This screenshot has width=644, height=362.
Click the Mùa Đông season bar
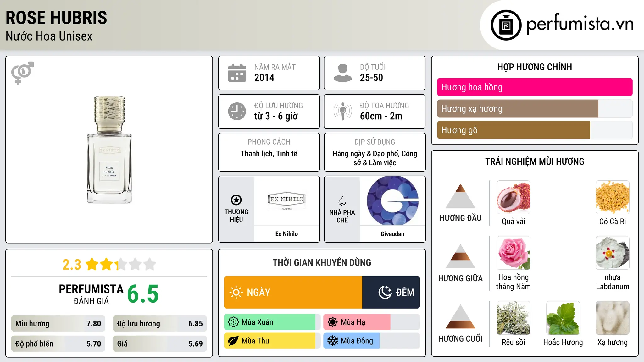(x=371, y=341)
